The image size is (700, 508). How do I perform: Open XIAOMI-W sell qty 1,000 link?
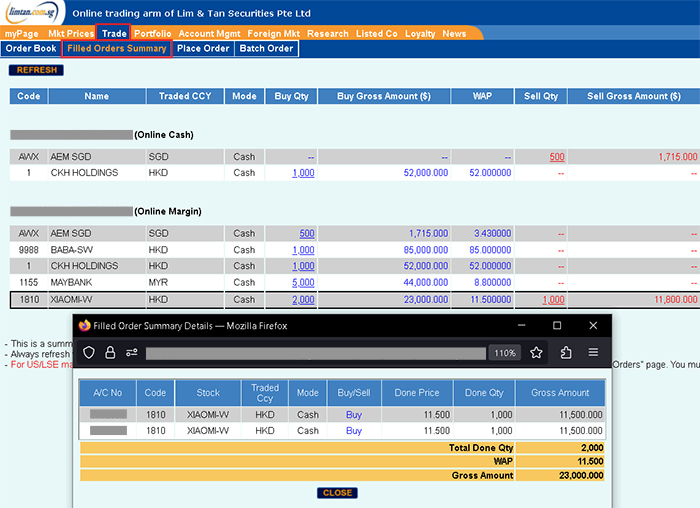(553, 300)
